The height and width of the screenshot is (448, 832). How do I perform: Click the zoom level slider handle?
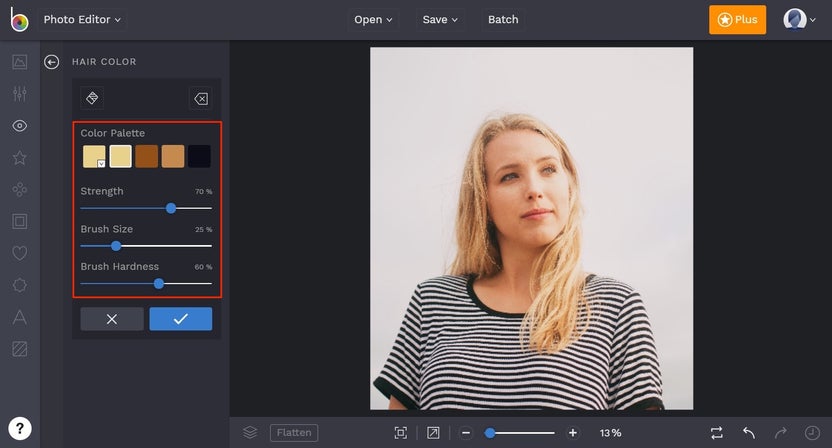[x=490, y=433]
